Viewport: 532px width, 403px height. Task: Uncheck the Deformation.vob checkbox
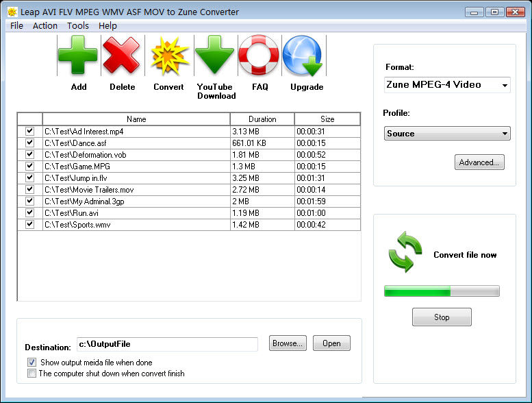(30, 154)
